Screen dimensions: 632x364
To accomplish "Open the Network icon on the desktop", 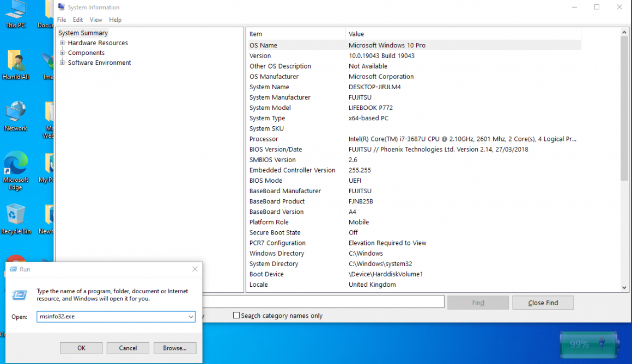I will (16, 113).
